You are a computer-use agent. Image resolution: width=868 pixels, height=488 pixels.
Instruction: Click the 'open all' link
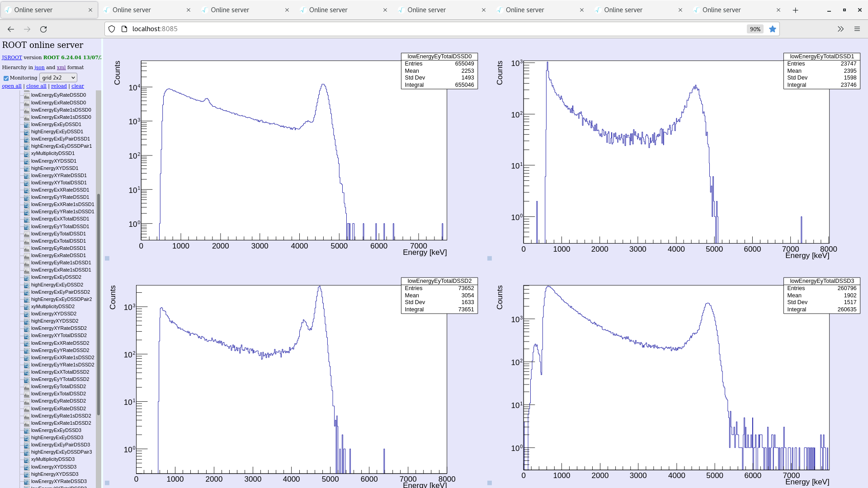click(12, 86)
